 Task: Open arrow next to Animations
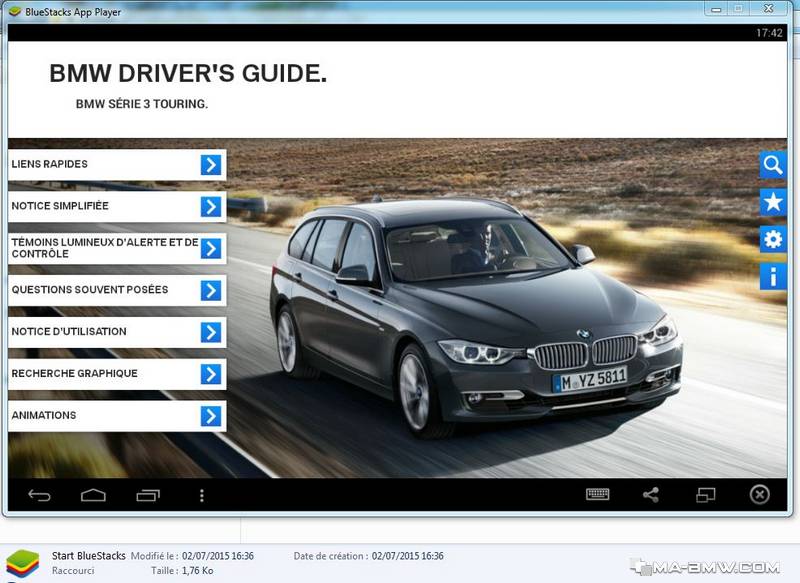coord(211,416)
